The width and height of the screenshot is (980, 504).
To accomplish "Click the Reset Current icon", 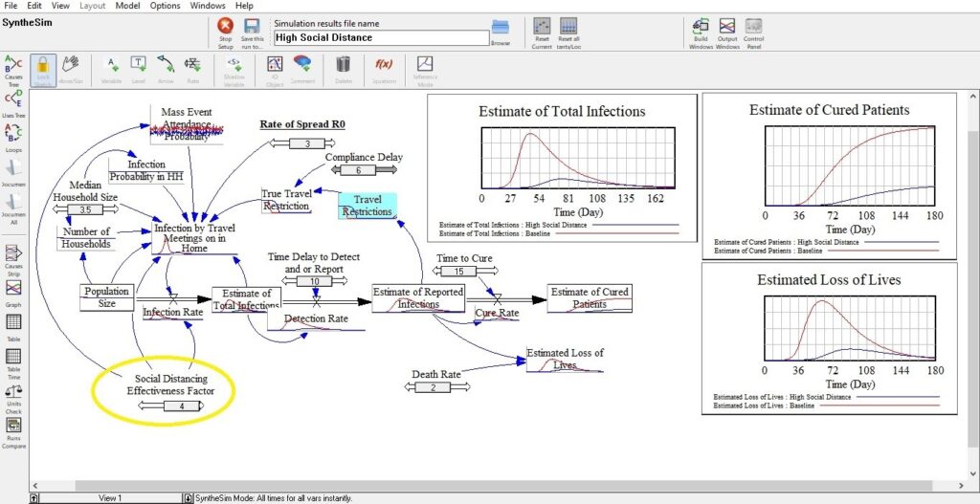I will click(x=542, y=26).
